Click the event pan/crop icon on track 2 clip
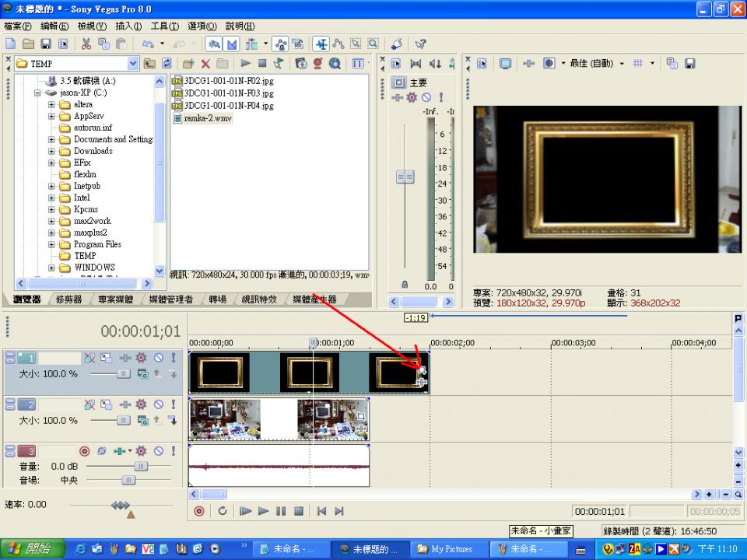Screen dimensions: 747x560 (x=362, y=416)
